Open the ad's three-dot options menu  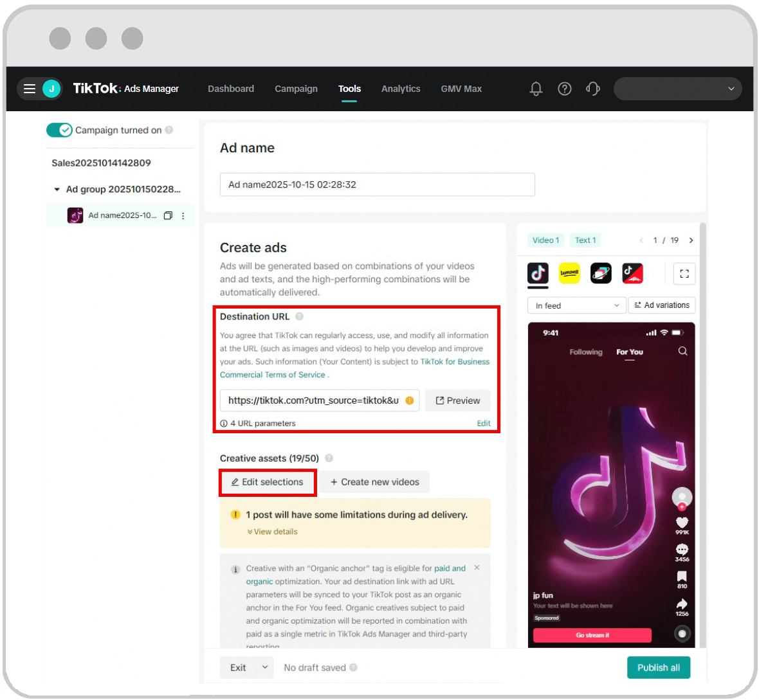[183, 216]
